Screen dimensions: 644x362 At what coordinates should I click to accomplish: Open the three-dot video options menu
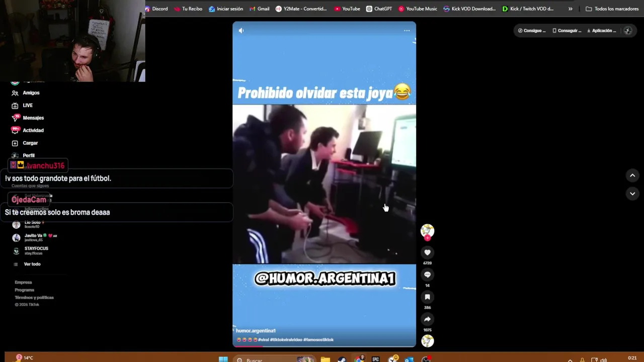(407, 31)
